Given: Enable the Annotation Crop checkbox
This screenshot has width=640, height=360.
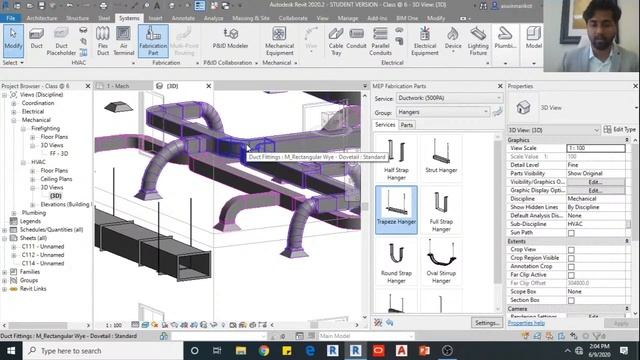Looking at the screenshot, I should click(x=571, y=267).
